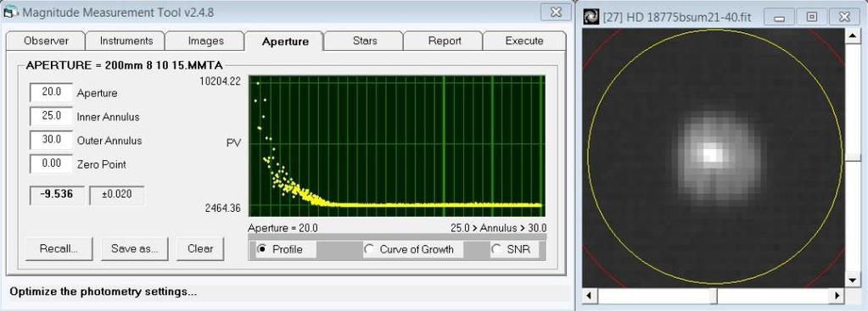Click the Save as... button
This screenshot has height=311, width=868.
pyautogui.click(x=135, y=248)
